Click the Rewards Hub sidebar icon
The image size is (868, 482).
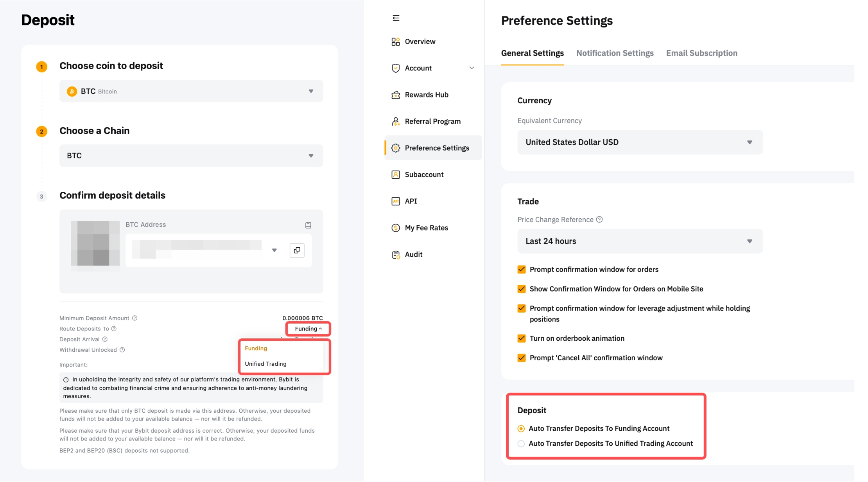[396, 95]
